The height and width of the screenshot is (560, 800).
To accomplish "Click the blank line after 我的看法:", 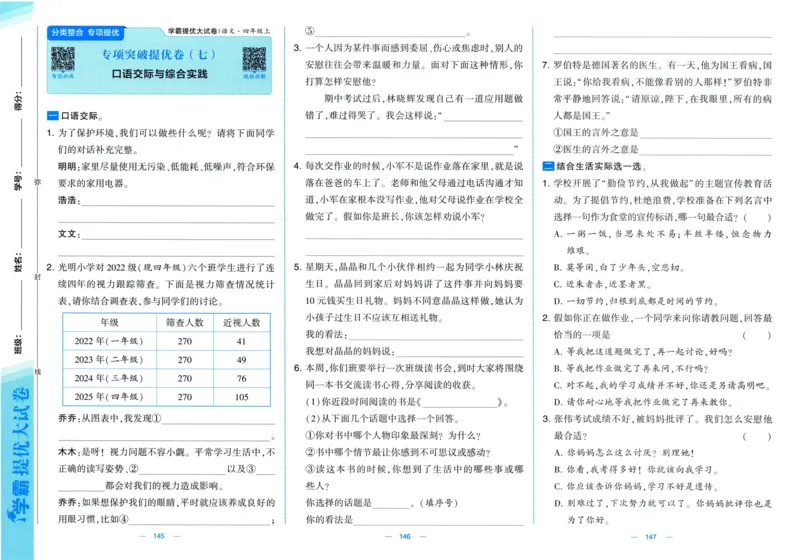I will [435, 335].
